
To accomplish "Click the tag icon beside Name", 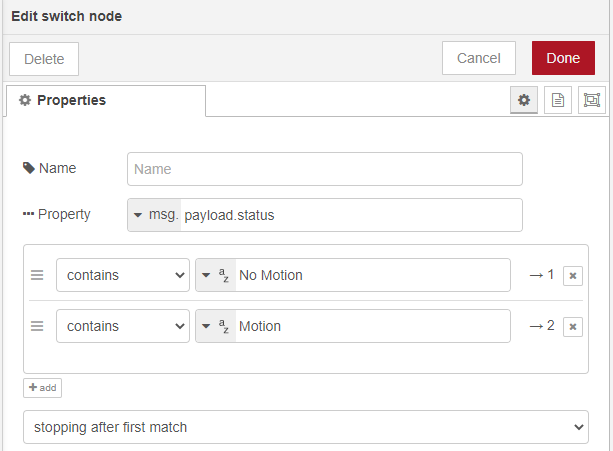I will tap(28, 169).
